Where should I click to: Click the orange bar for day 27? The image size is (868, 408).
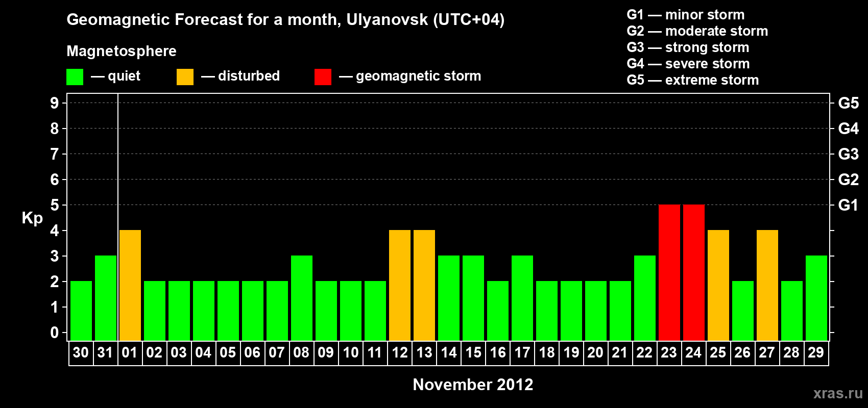(x=767, y=285)
